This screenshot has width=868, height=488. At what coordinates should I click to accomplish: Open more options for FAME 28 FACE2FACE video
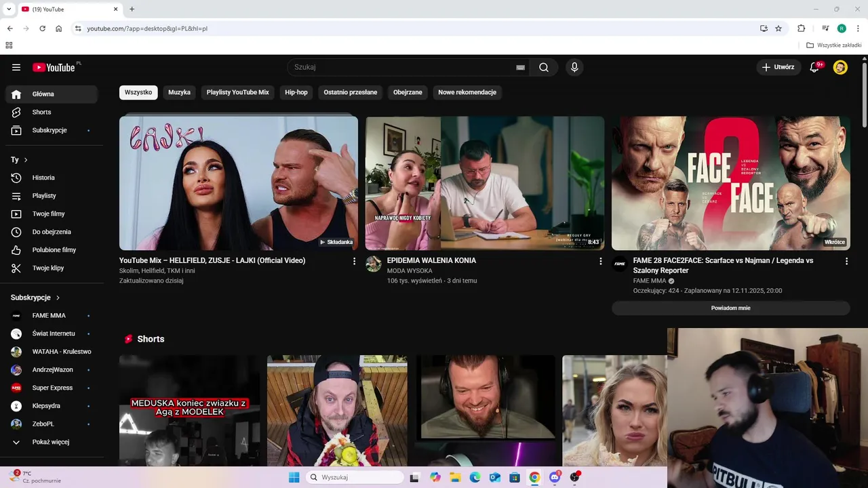coord(846,261)
